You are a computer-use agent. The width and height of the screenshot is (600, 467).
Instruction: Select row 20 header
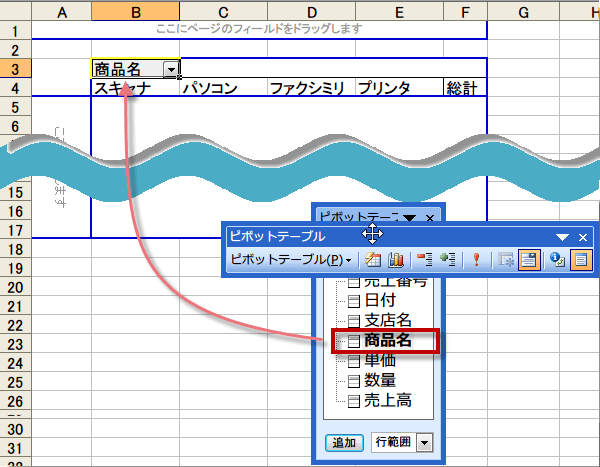15,287
